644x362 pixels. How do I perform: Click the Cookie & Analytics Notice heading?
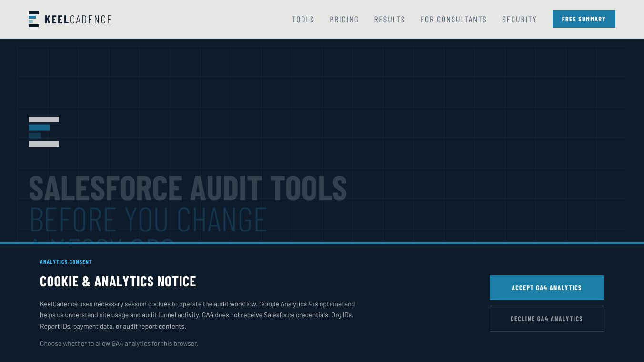(118, 282)
